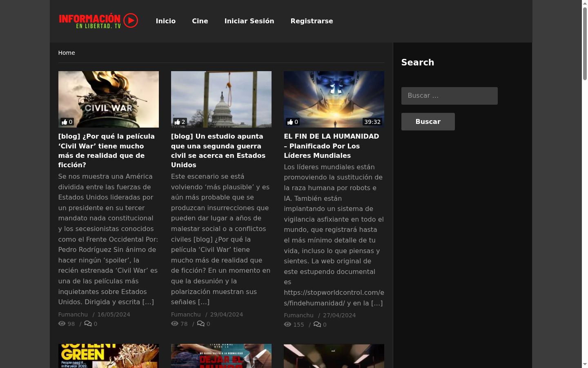Viewport: 588px width, 368px height.
Task: Click the Home breadcrumb link
Action: tap(67, 53)
